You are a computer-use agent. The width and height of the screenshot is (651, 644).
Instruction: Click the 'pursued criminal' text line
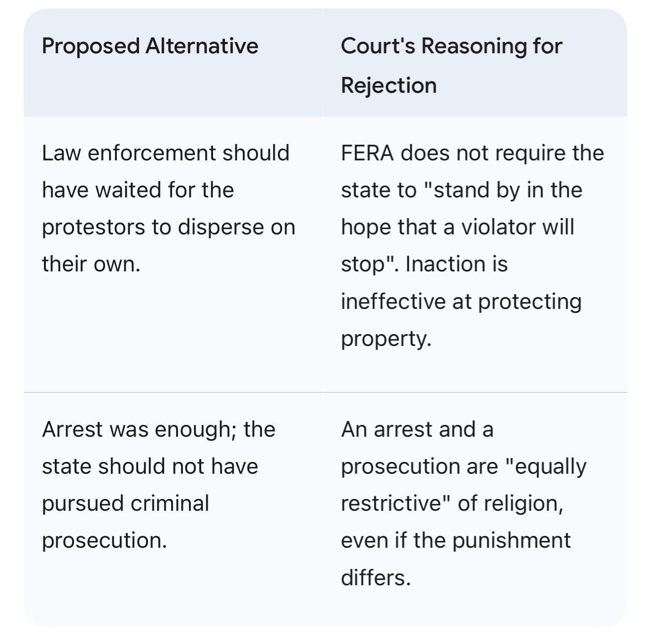[125, 503]
